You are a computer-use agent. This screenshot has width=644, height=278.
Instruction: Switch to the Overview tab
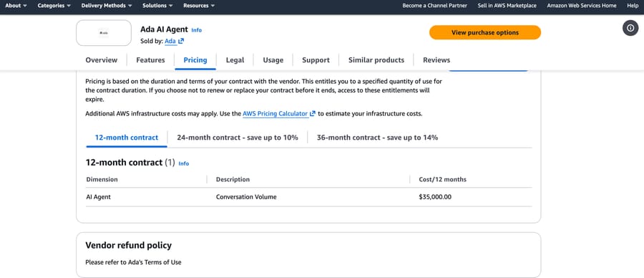[102, 60]
